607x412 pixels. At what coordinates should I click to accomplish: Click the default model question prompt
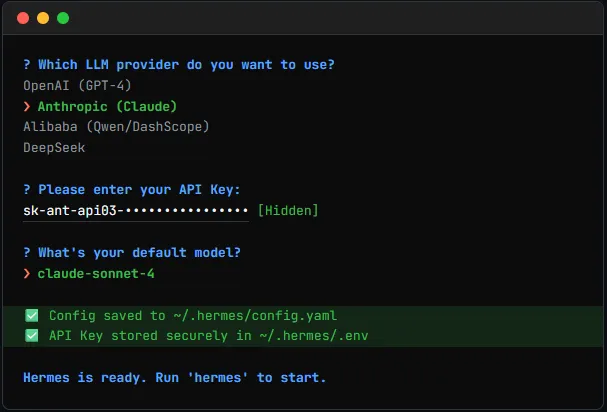(131, 252)
